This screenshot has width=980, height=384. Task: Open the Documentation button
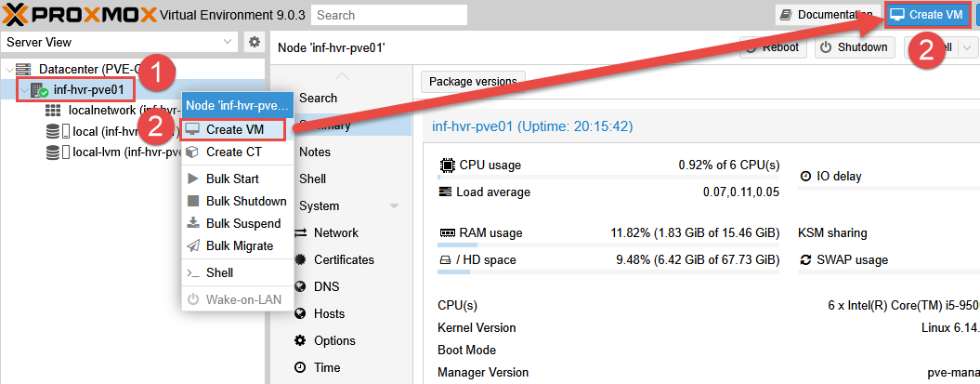click(827, 15)
